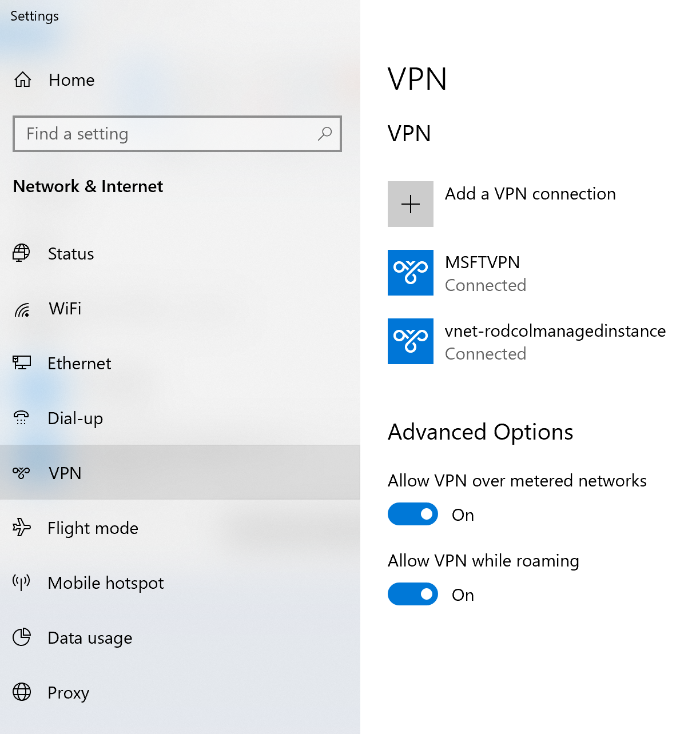Open the Proxy settings page
This screenshot has width=700, height=734.
pos(69,693)
